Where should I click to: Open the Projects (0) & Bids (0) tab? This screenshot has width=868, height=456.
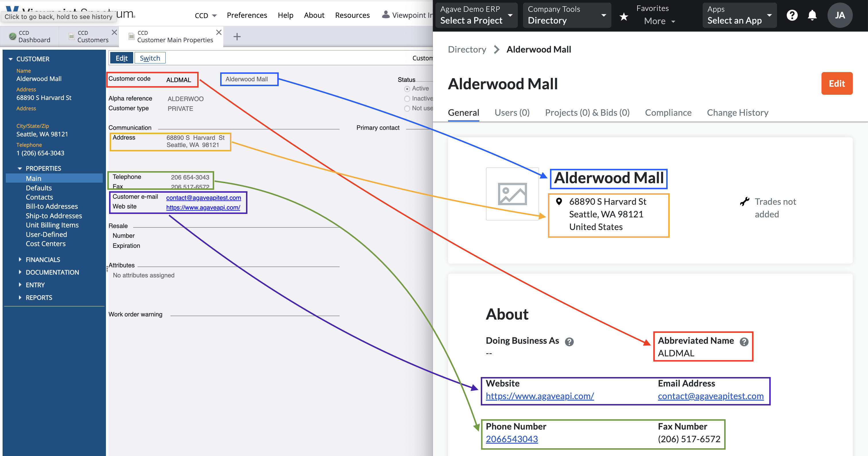pyautogui.click(x=587, y=113)
